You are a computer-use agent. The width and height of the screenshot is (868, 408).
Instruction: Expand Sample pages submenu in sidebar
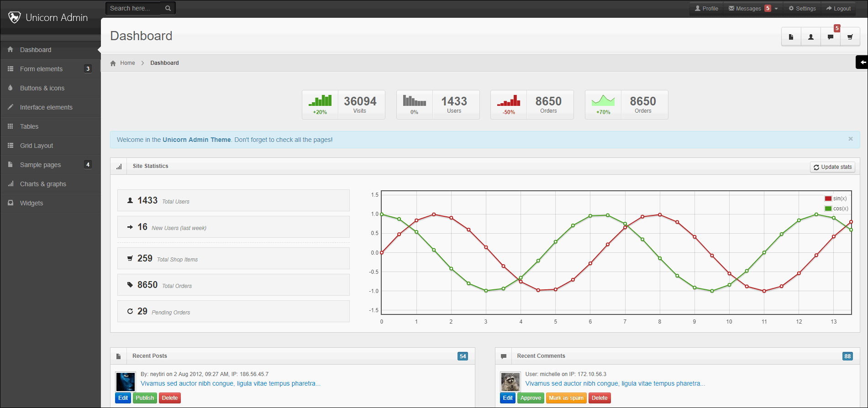pos(50,165)
